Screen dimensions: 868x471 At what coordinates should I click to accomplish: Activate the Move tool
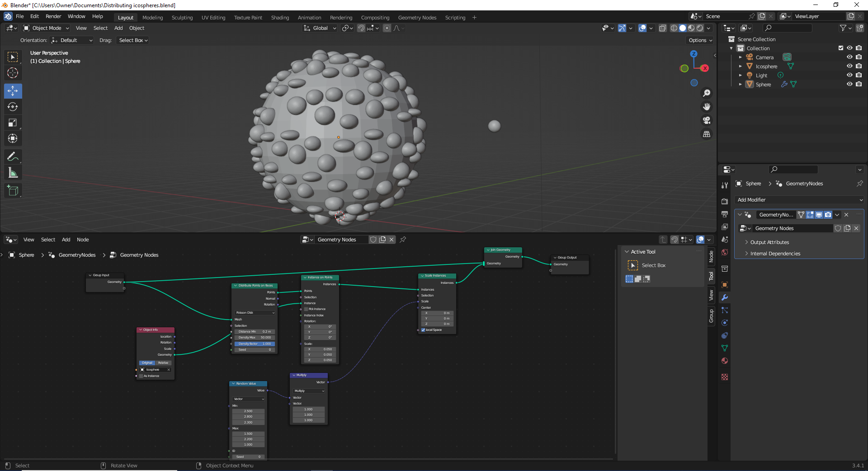(13, 91)
